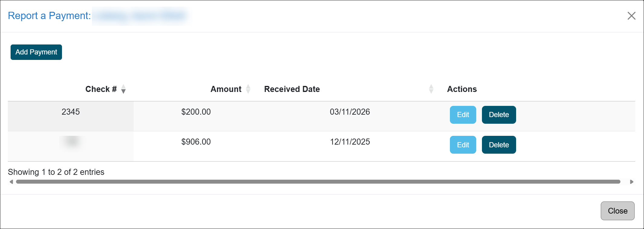Delete the payment received 12/11/2025
Screen dimensions: 644x229
point(499,145)
